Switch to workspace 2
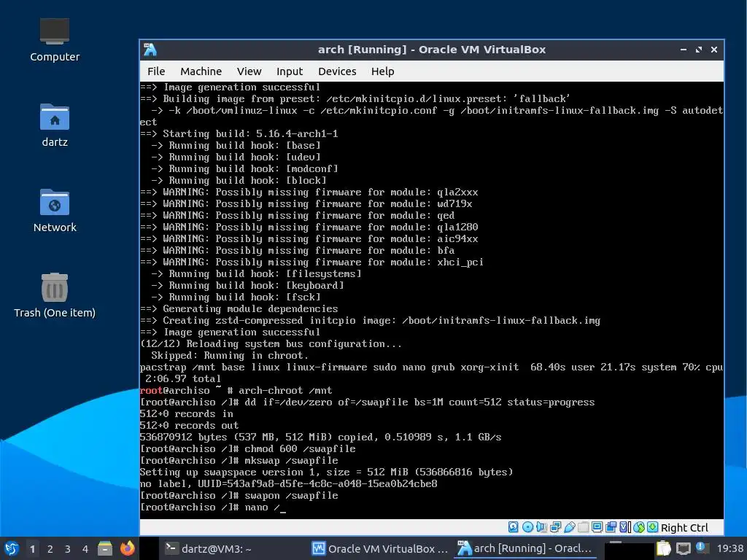The image size is (747, 560). 50,549
